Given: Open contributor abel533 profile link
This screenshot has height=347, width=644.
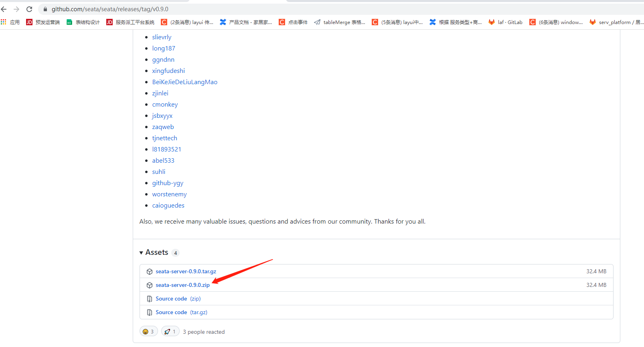Looking at the screenshot, I should pyautogui.click(x=163, y=160).
